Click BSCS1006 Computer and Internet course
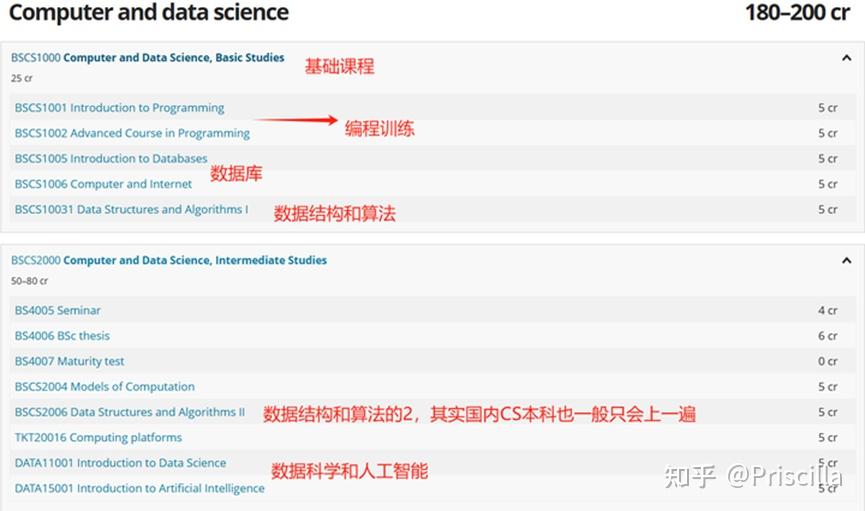865x511 pixels. pos(103,184)
